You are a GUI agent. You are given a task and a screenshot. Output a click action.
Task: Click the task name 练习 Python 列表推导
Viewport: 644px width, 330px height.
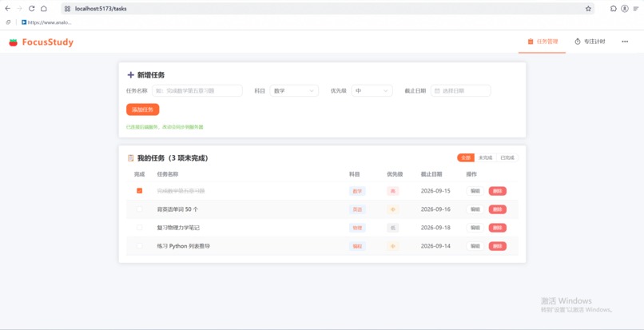(183, 246)
